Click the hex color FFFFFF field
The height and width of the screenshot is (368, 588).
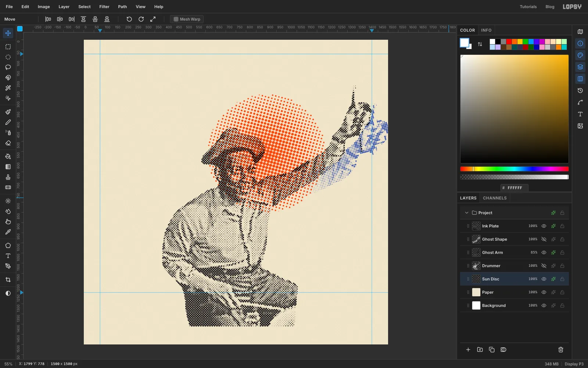click(x=514, y=188)
